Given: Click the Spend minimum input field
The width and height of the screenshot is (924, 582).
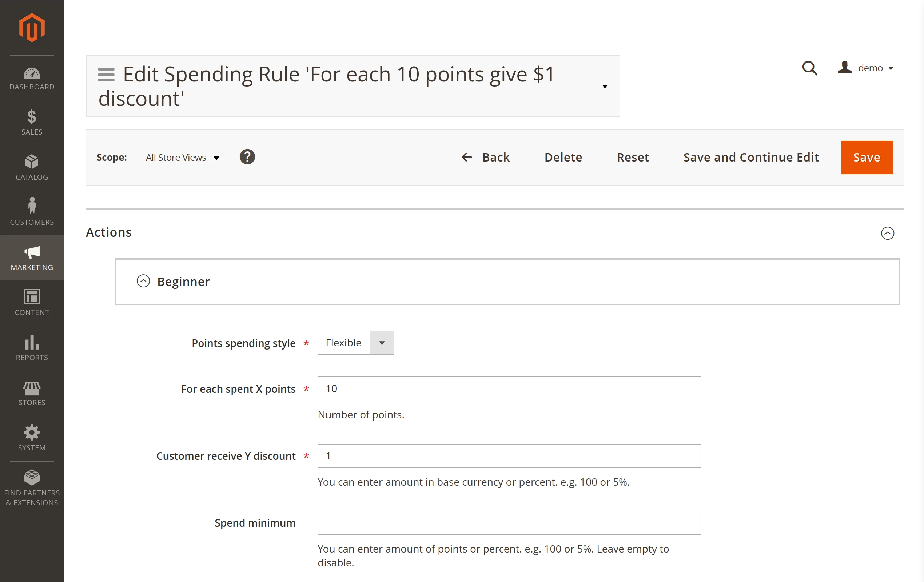Looking at the screenshot, I should pyautogui.click(x=509, y=523).
